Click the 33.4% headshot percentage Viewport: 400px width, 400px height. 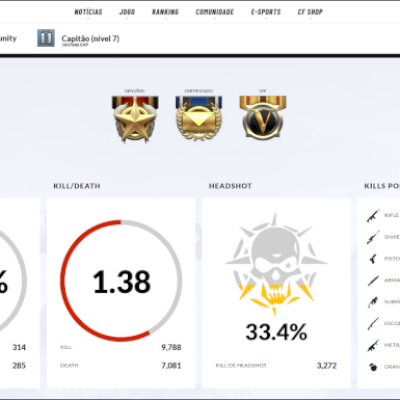tap(276, 332)
